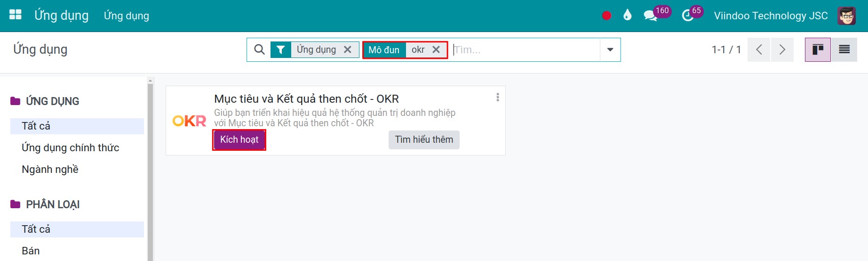The height and width of the screenshot is (261, 868).
Task: Switch to list view
Action: [844, 49]
